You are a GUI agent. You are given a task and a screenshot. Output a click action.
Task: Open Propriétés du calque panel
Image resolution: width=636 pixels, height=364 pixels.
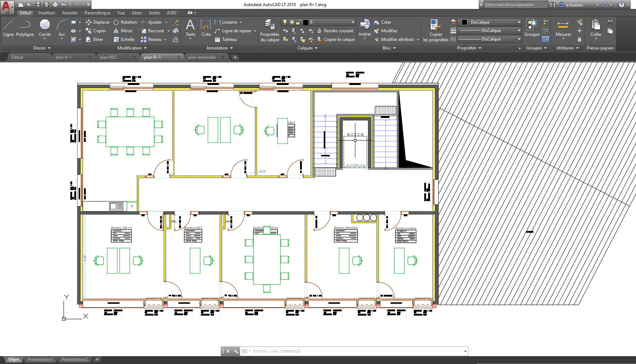270,31
